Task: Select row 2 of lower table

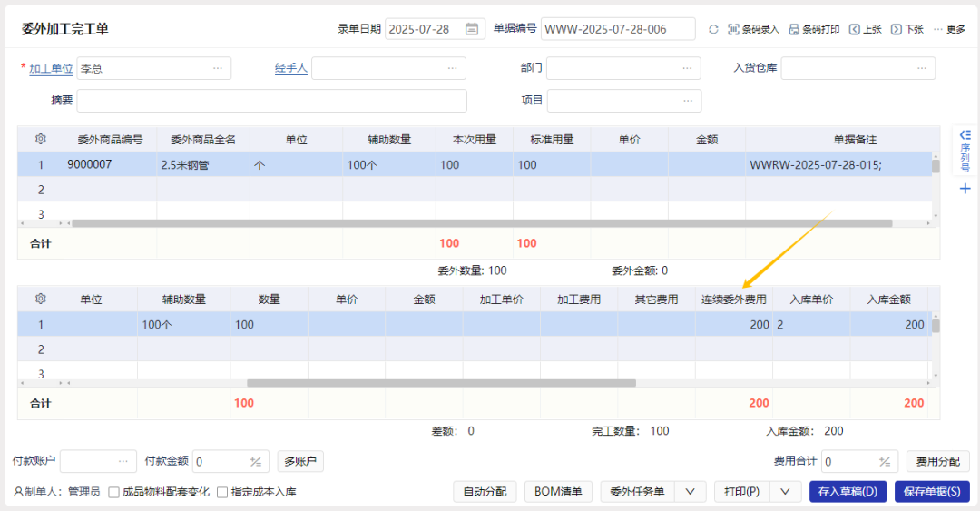Action: point(475,349)
